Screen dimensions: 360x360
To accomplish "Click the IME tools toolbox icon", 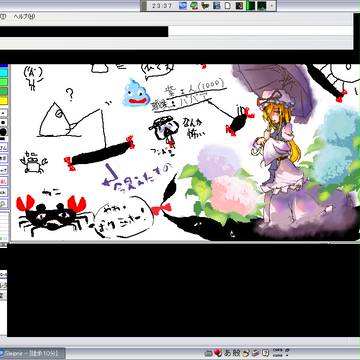I will (255, 353).
